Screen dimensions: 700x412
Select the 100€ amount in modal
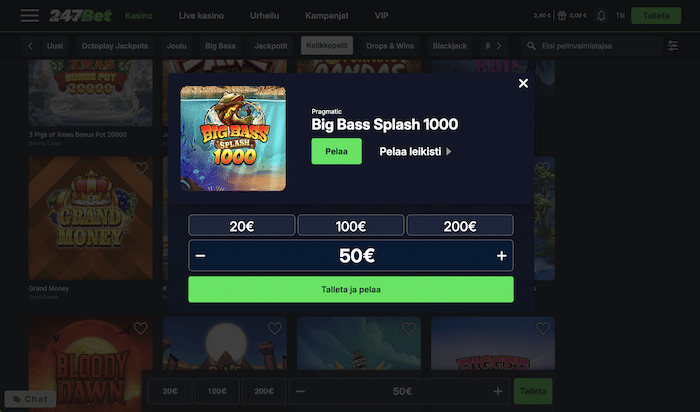[351, 225]
